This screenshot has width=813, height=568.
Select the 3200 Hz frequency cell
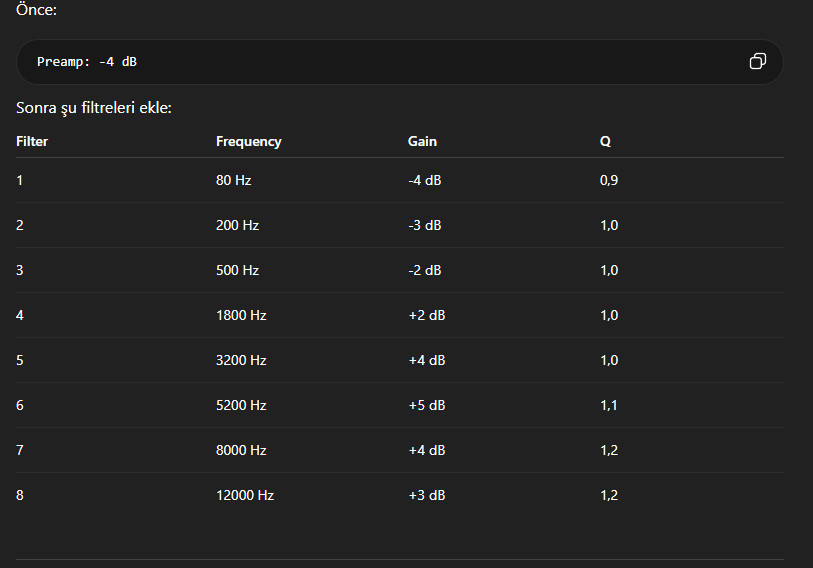[x=241, y=360]
